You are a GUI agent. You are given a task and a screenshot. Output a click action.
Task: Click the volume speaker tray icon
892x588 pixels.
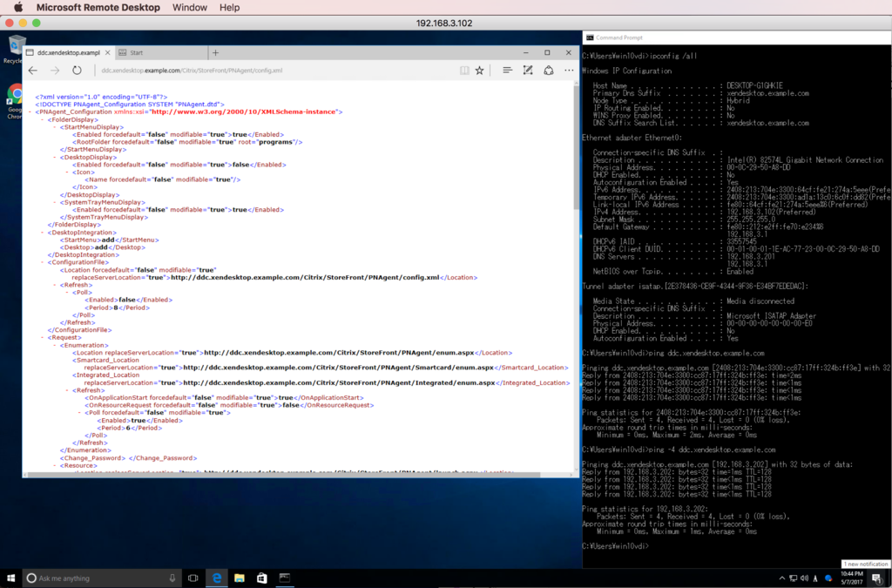[804, 578]
